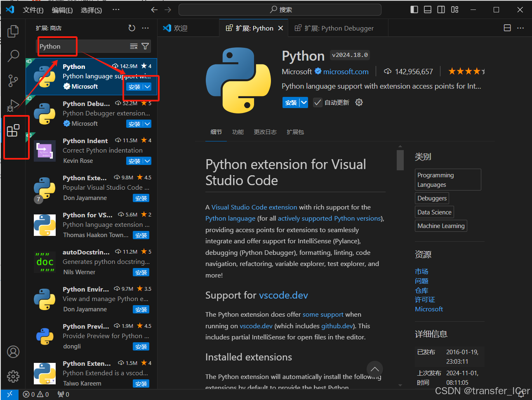Click the top 搜索 search box
This screenshot has width=532, height=400.
[x=281, y=9]
